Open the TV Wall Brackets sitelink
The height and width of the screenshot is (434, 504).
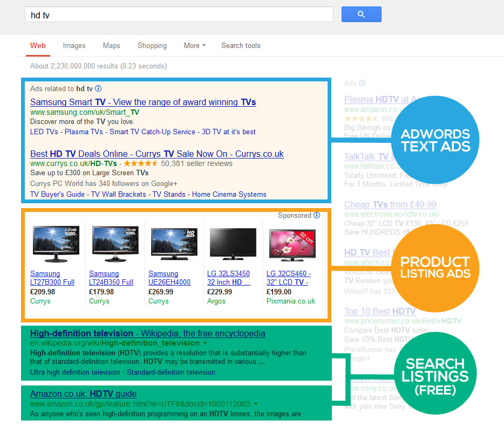pyautogui.click(x=119, y=194)
